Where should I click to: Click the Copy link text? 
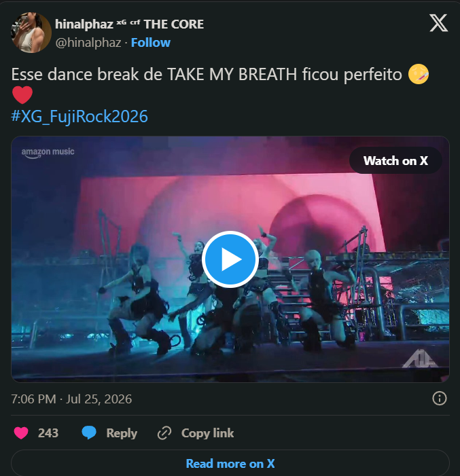point(207,433)
